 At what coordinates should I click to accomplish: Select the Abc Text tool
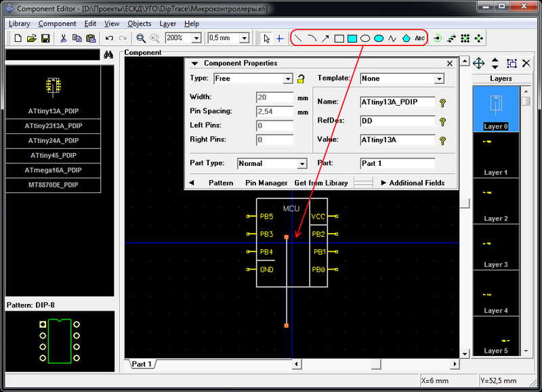419,39
